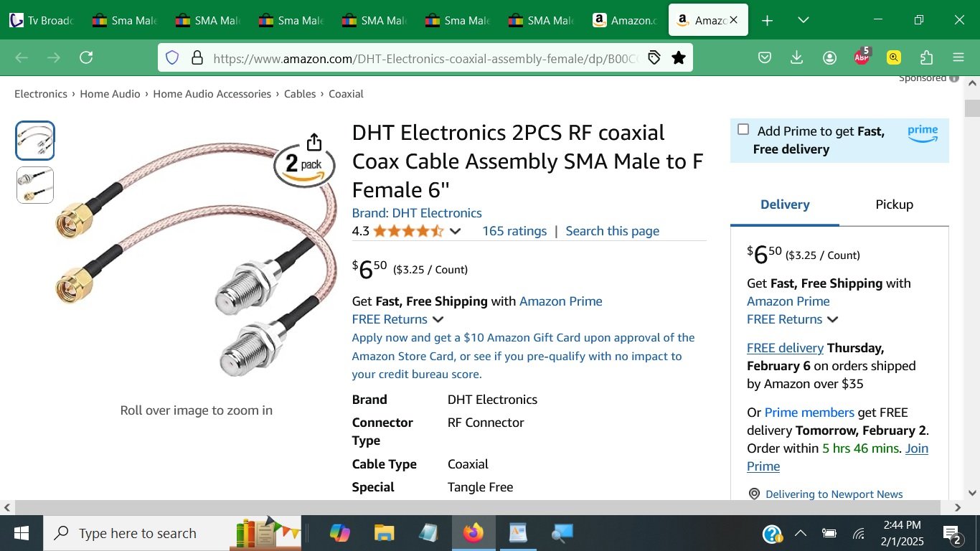Expand FREE Returns details under the price
This screenshot has height=551, width=980.
pyautogui.click(x=438, y=319)
